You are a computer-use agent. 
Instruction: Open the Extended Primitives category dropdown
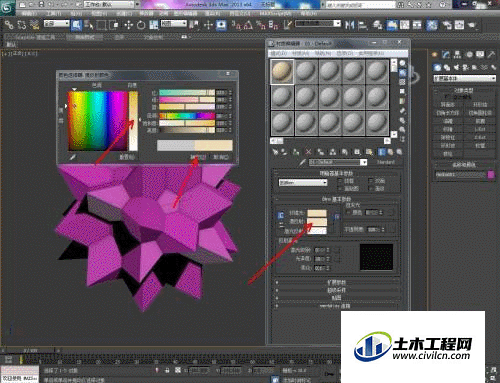tap(464, 78)
